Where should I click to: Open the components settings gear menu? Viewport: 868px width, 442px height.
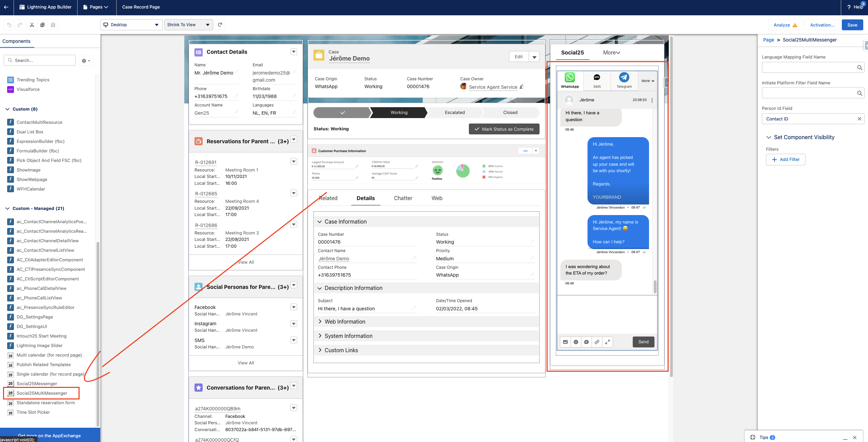click(86, 61)
